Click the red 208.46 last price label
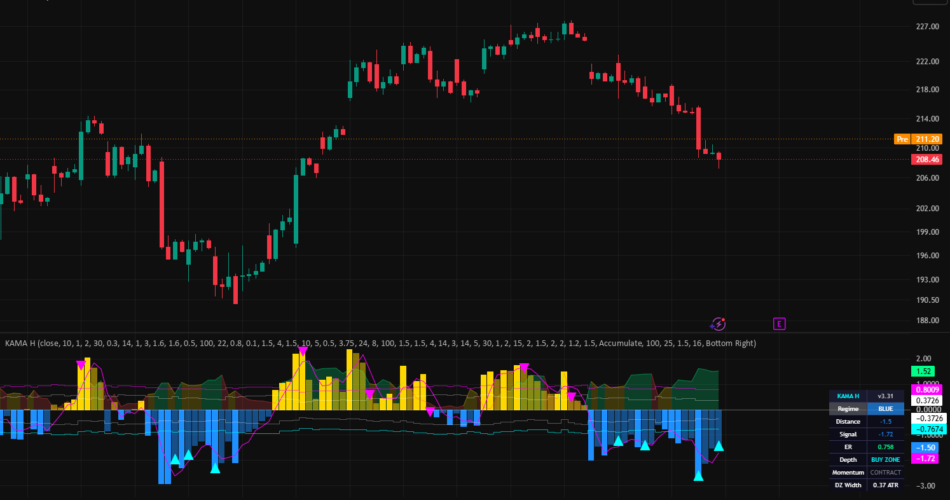The width and height of the screenshot is (950, 500). point(926,159)
